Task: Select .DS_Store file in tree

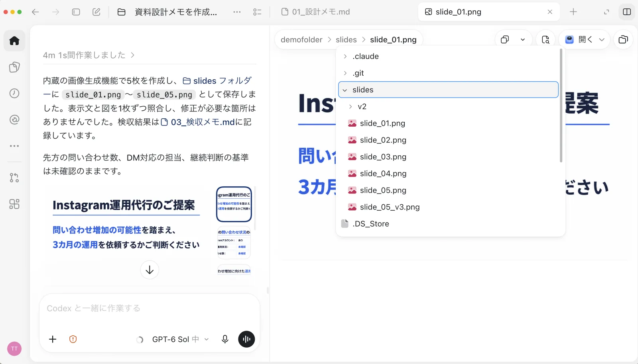Action: tap(448, 223)
